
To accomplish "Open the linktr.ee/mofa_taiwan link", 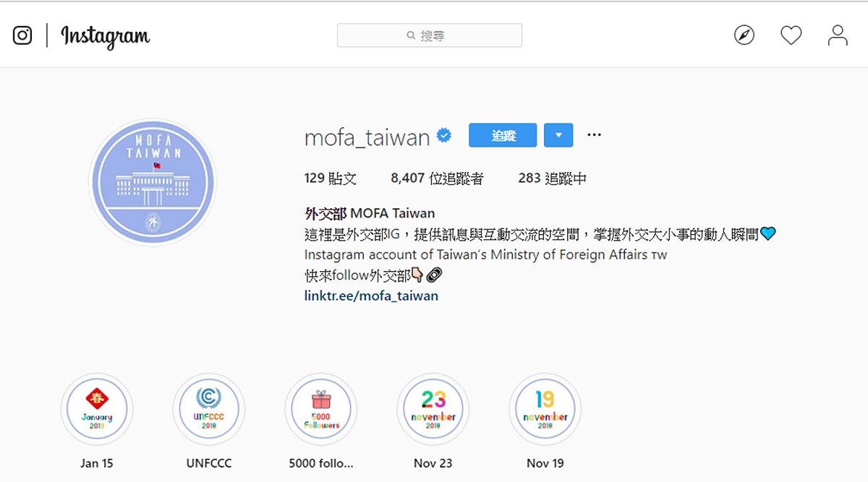I will [x=371, y=296].
